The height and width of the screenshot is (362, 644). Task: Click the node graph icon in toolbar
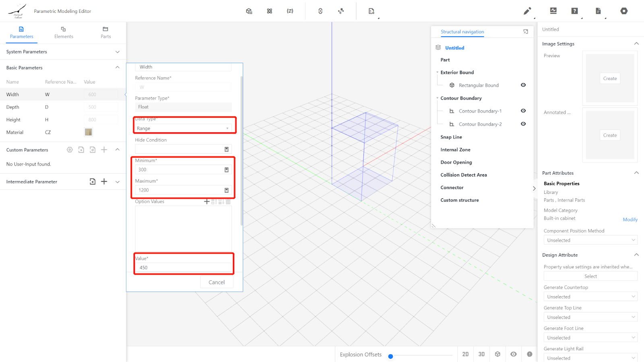[x=341, y=11]
